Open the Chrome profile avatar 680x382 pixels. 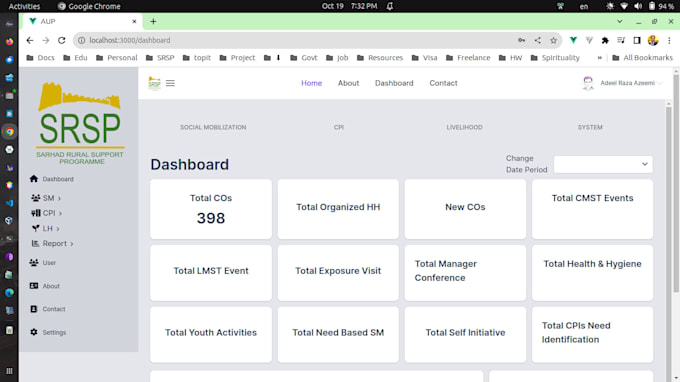coord(653,40)
